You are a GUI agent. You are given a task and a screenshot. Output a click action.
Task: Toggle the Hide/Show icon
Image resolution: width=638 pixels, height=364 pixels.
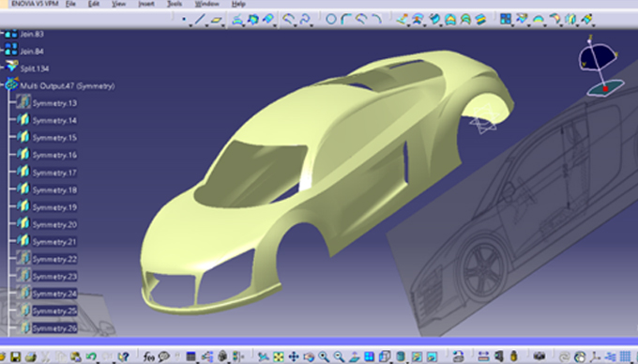417,357
